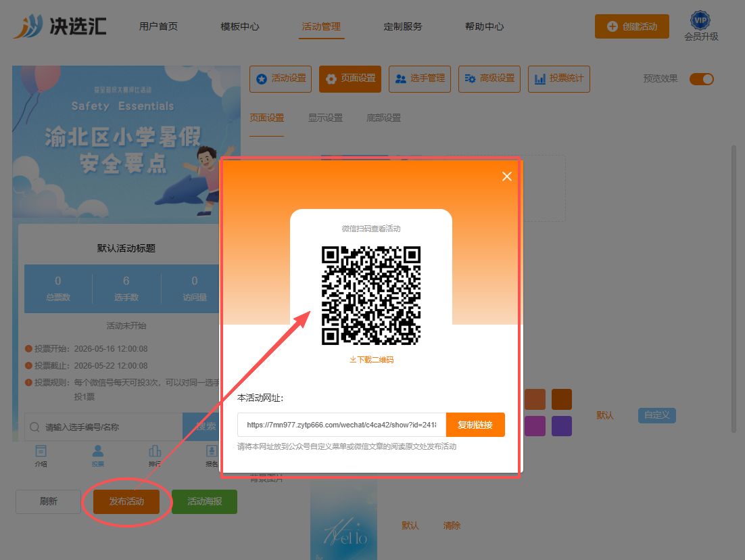The height and width of the screenshot is (560, 745).
Task: Click 默认 next to color swatches
Action: point(605,415)
